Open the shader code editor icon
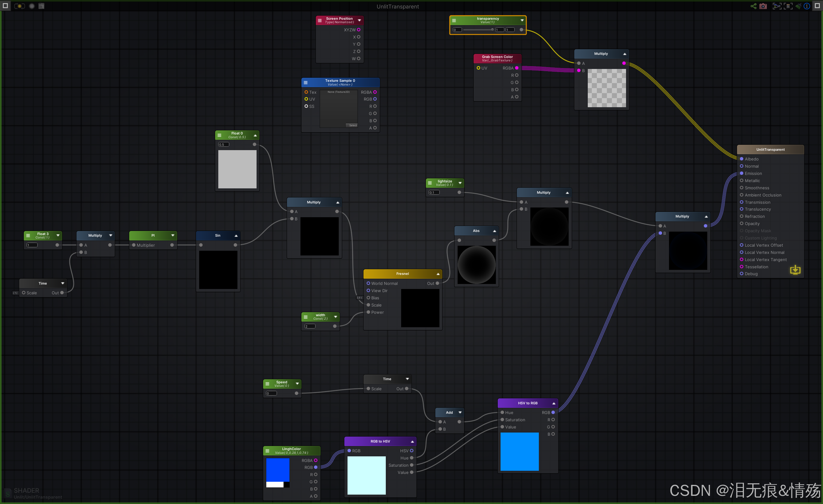This screenshot has width=823, height=504. tap(41, 6)
